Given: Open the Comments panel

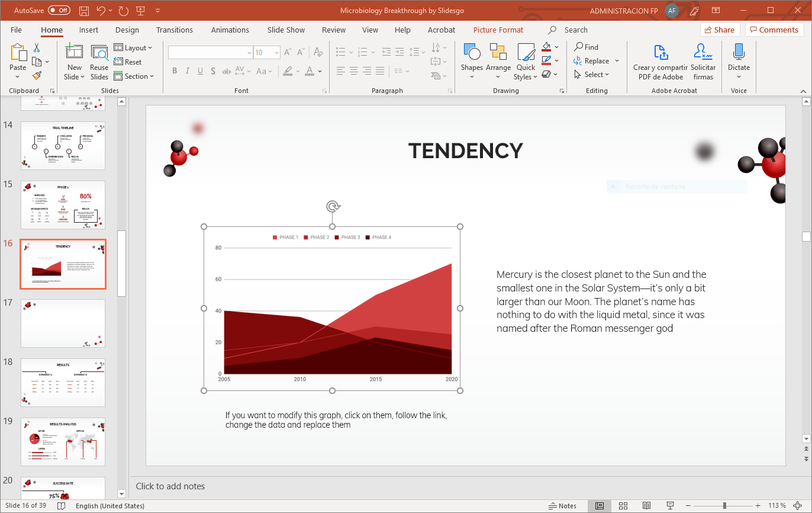Looking at the screenshot, I should pyautogui.click(x=774, y=29).
